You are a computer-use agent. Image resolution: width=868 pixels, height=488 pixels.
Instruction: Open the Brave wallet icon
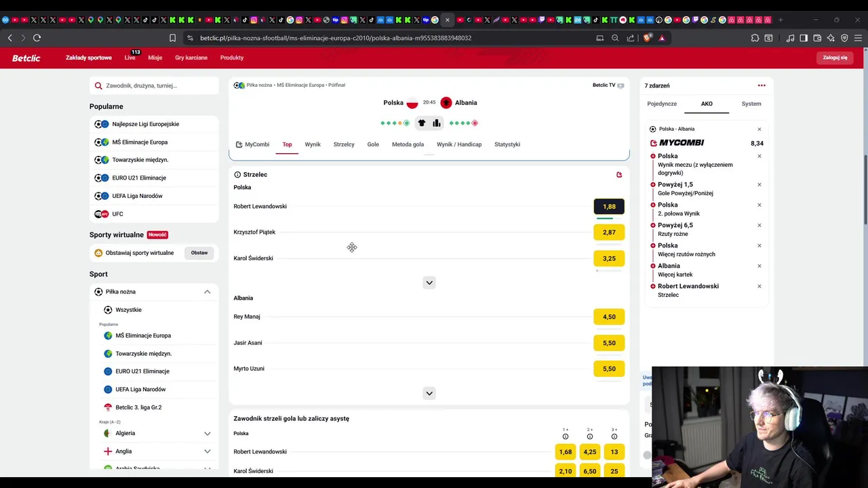817,38
